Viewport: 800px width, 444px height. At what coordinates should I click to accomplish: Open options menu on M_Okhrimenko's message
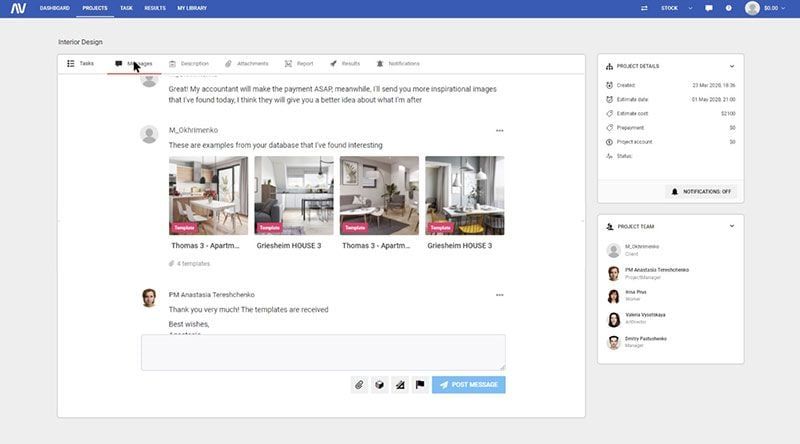pos(500,130)
